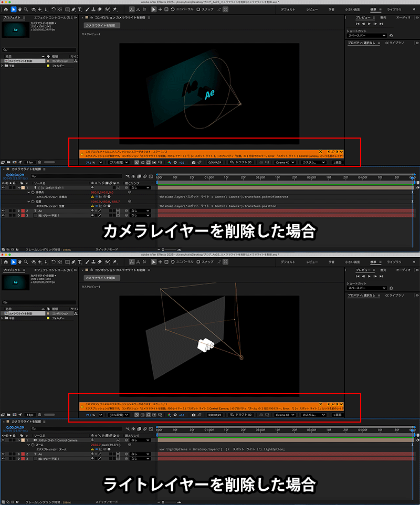Switch to the レビュー workspace in upper window
This screenshot has height=505, width=420.
tap(312, 9)
